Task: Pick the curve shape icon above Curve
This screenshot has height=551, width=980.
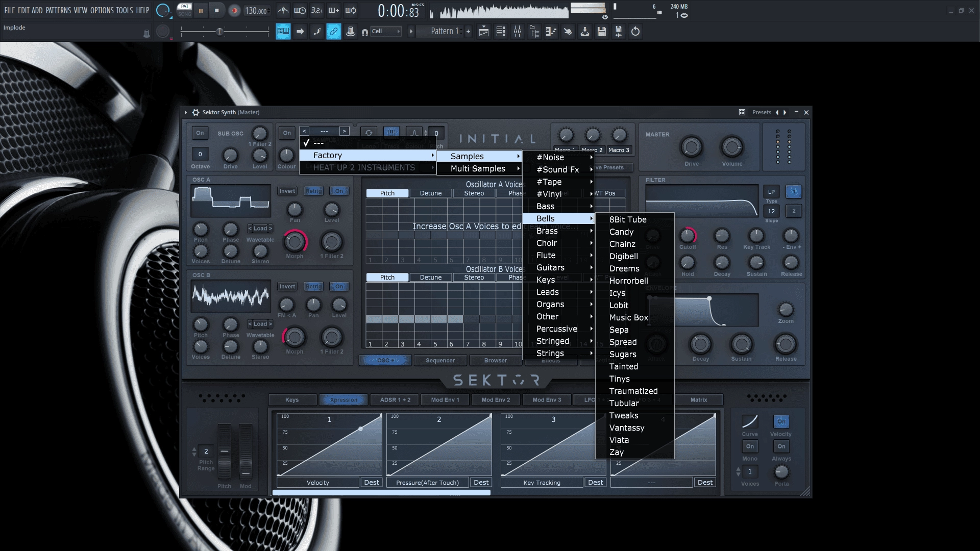Action: click(749, 421)
